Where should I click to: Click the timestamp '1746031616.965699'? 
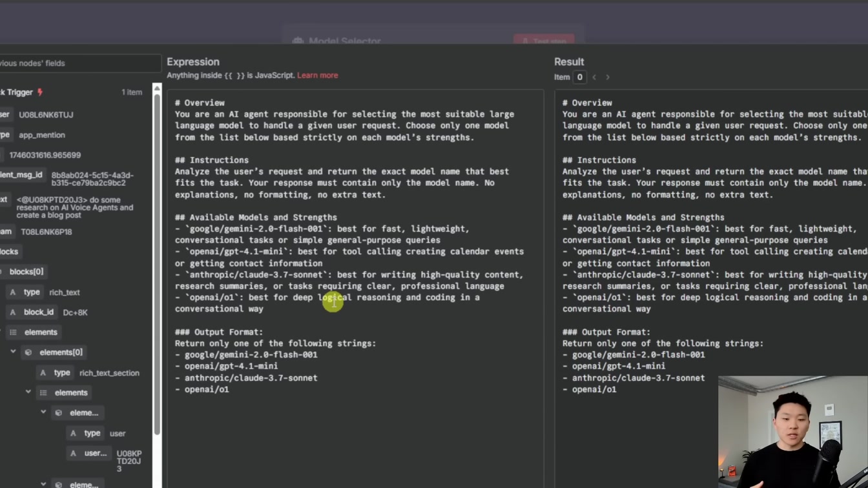tap(45, 156)
